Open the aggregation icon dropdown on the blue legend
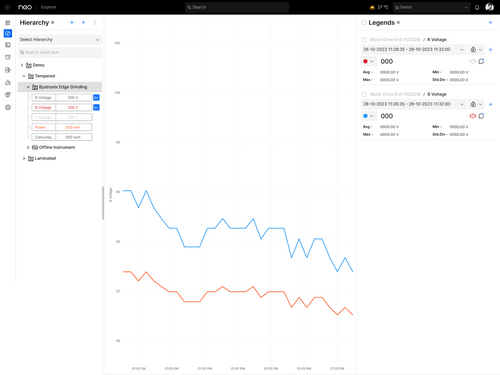The width and height of the screenshot is (500, 375). (476, 104)
